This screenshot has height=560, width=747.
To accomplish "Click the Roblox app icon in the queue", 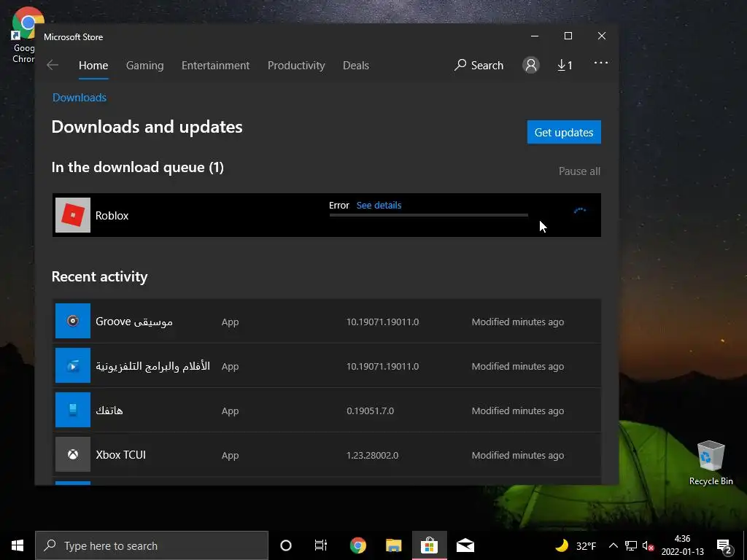I will pos(73,215).
